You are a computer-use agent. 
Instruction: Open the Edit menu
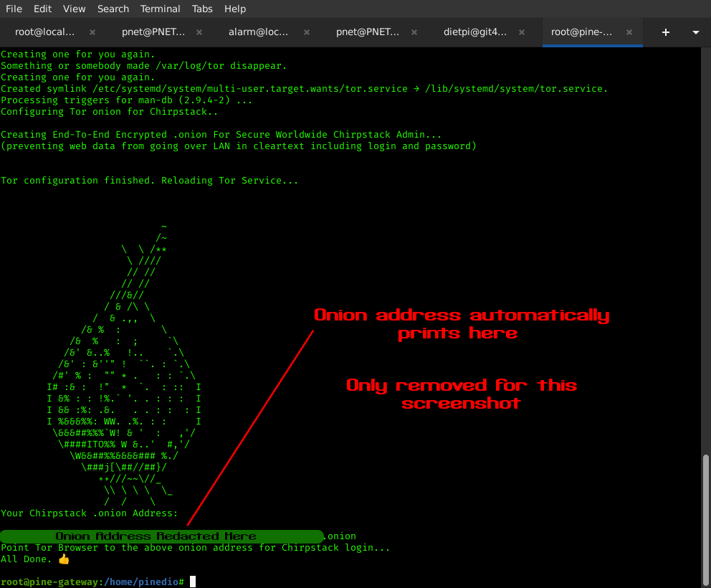coord(42,9)
